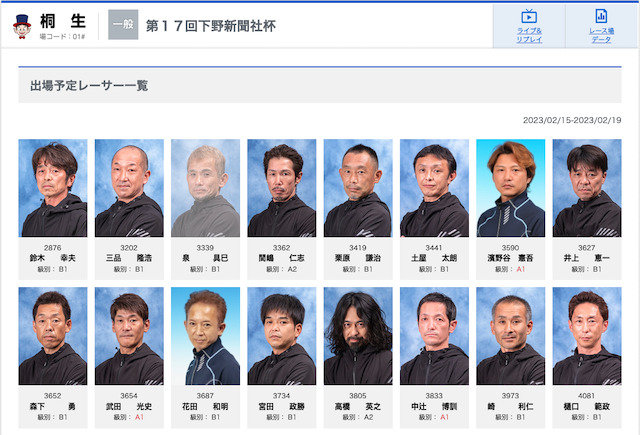The height and width of the screenshot is (435, 640).
Task: Open racer 3627 井上恵一 photo
Action: 587,188
